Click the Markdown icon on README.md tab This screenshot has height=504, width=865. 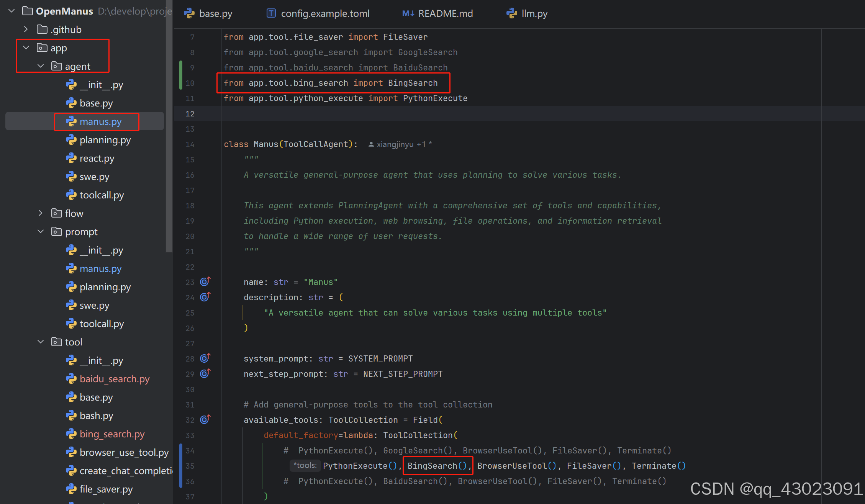408,13
